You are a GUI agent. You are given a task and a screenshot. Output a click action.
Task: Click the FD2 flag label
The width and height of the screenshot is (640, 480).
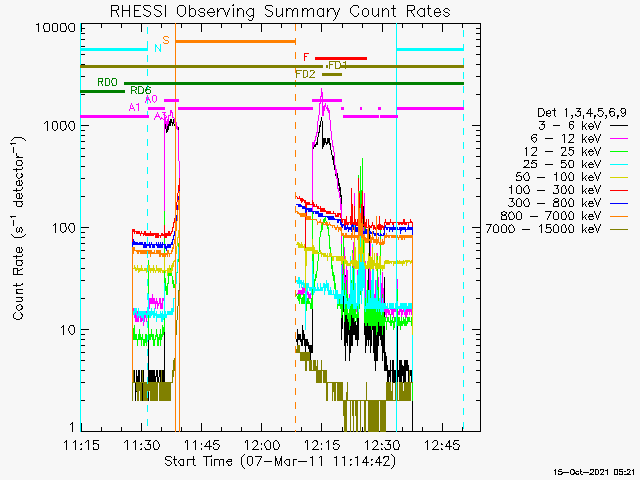point(305,74)
